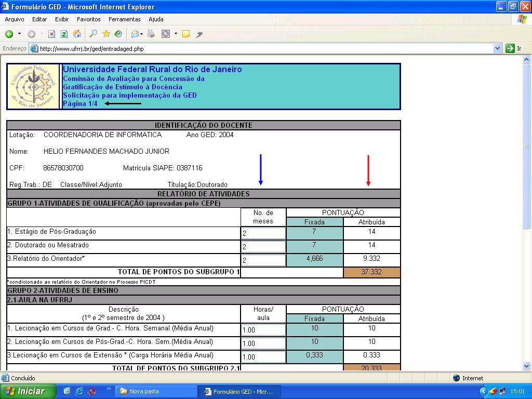Open the Favoritos menu
Image resolution: width=532 pixels, height=399 pixels.
(88, 19)
